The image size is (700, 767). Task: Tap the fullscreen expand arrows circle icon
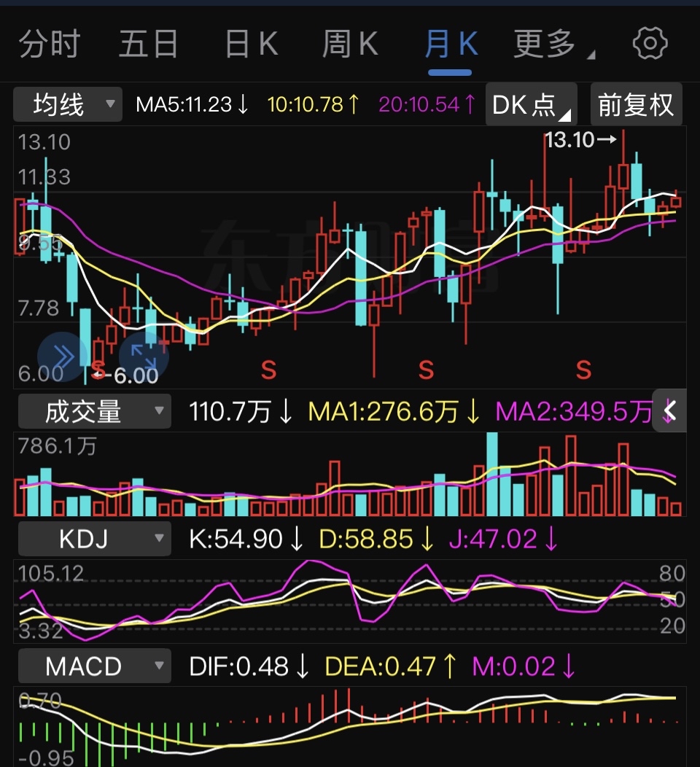[144, 356]
